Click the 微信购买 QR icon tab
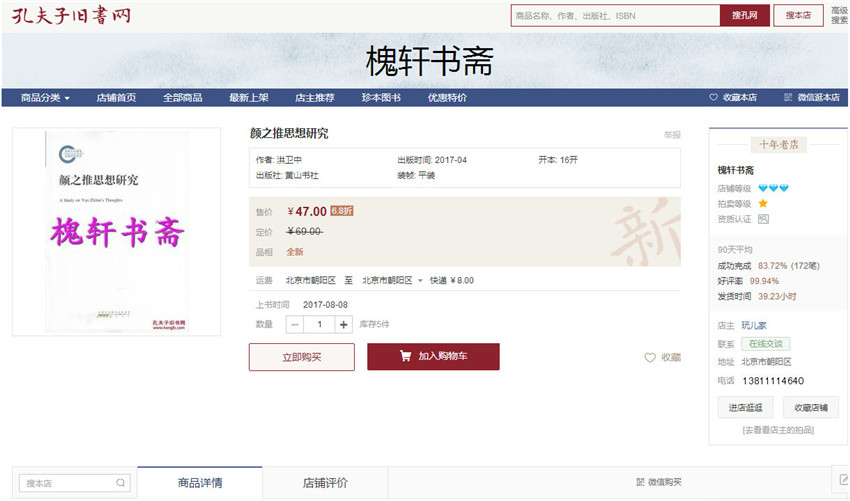Screen dimensions: 850x501 pyautogui.click(x=640, y=483)
